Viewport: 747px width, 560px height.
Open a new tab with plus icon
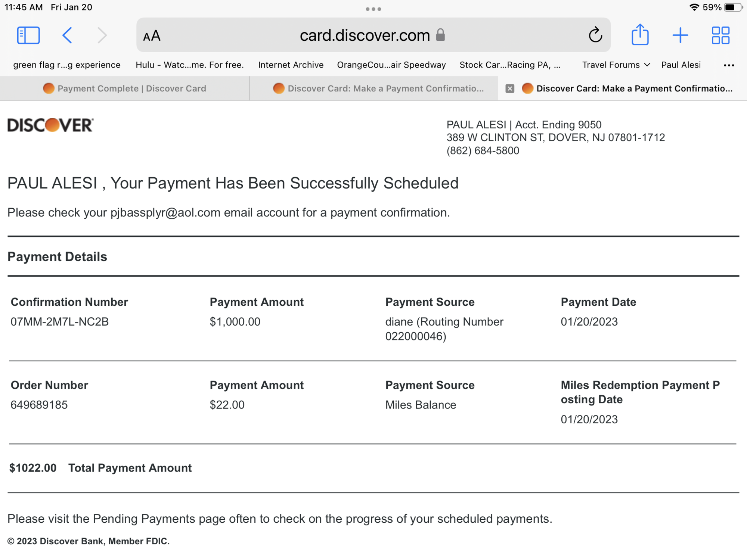(x=680, y=35)
